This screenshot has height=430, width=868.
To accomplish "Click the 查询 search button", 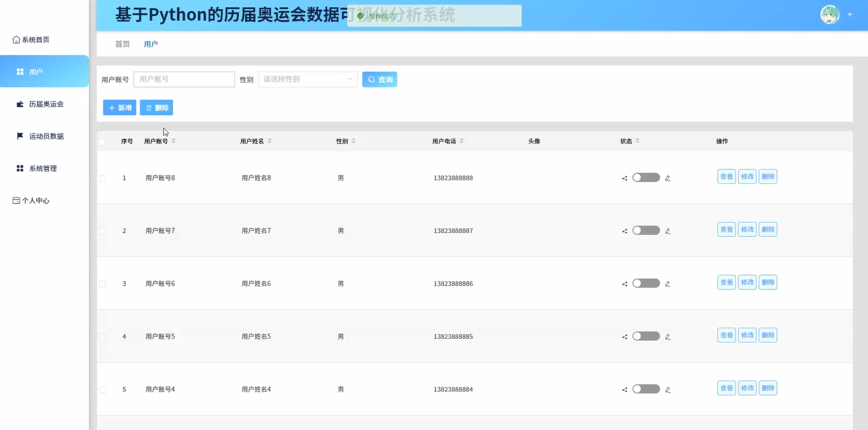I will (379, 79).
